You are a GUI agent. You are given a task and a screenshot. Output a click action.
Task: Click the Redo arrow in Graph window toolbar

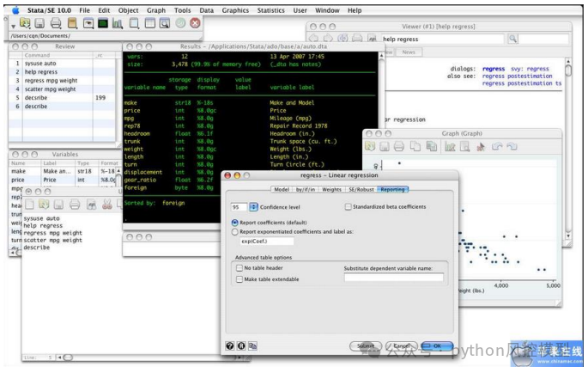[512, 146]
